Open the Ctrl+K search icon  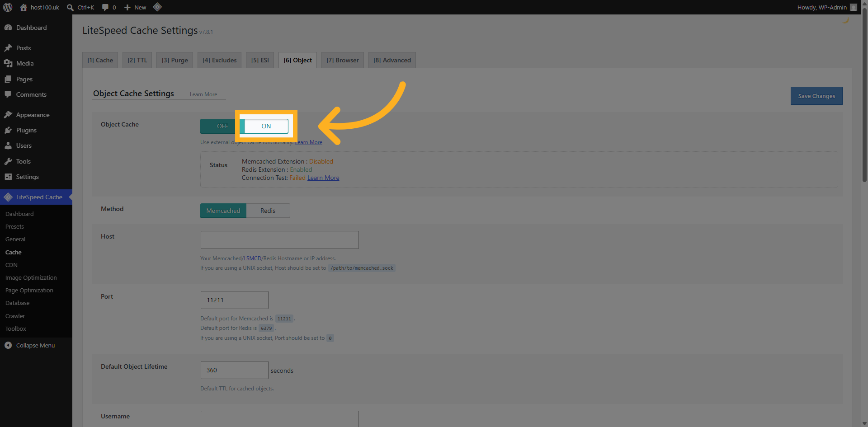click(70, 7)
